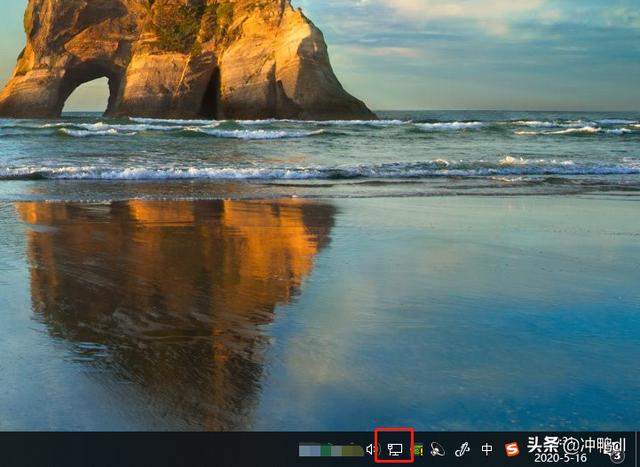Click the blurred tray icons left of speaker

pyautogui.click(x=330, y=450)
